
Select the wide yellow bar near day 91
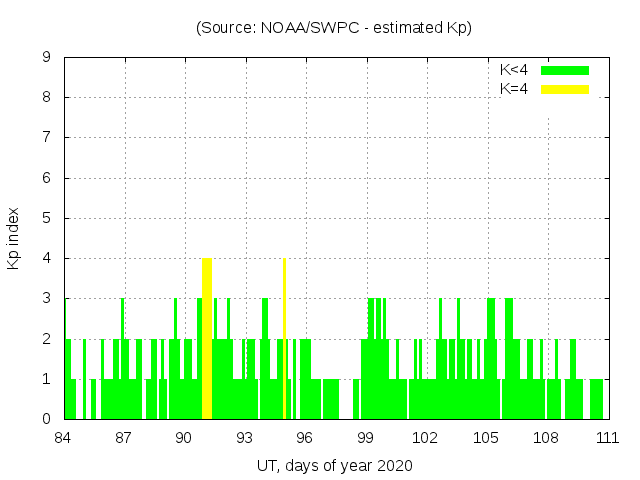click(207, 338)
